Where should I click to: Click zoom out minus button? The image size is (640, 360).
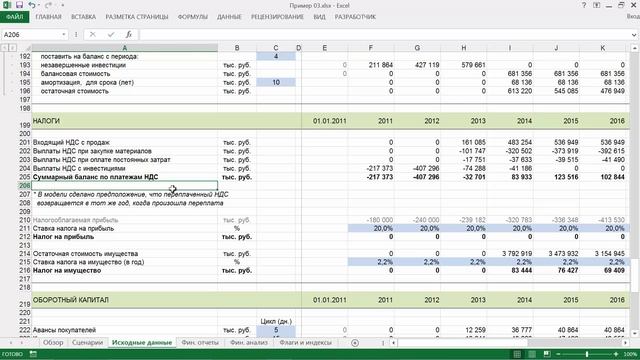tap(558, 354)
